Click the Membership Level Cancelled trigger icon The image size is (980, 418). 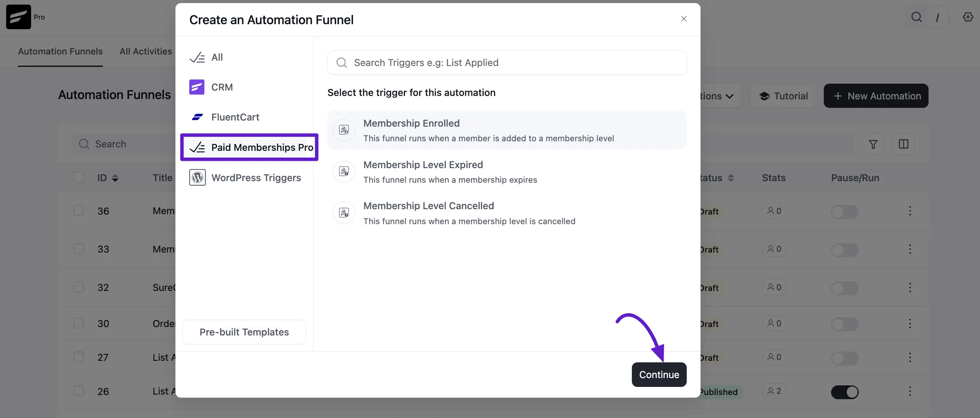[x=344, y=213]
